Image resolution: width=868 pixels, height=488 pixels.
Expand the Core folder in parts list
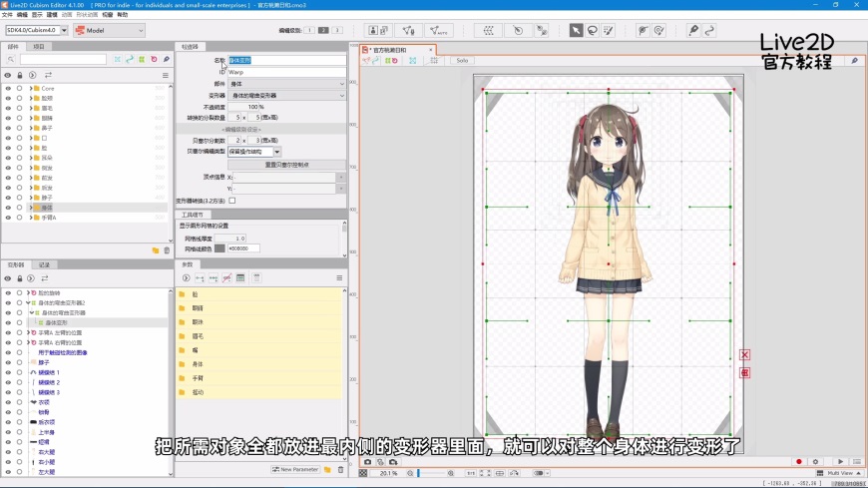pyautogui.click(x=31, y=89)
